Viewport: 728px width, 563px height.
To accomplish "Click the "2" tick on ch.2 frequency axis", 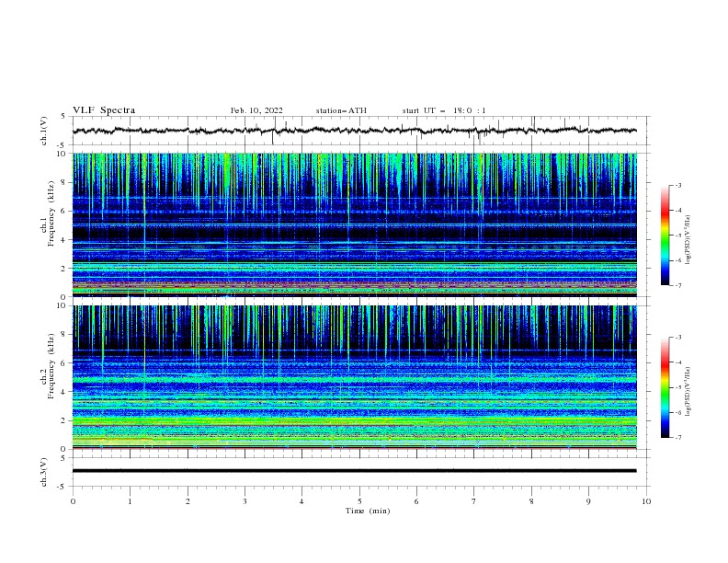I will pyautogui.click(x=64, y=420).
